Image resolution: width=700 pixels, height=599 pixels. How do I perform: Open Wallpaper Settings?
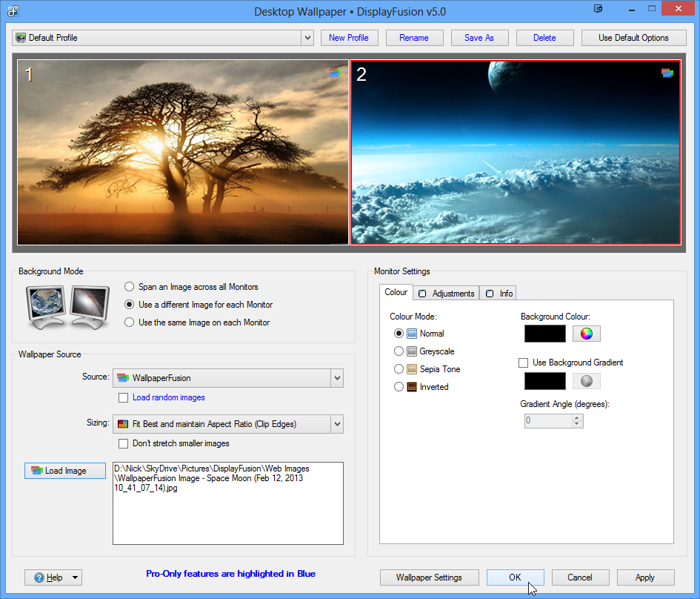430,578
